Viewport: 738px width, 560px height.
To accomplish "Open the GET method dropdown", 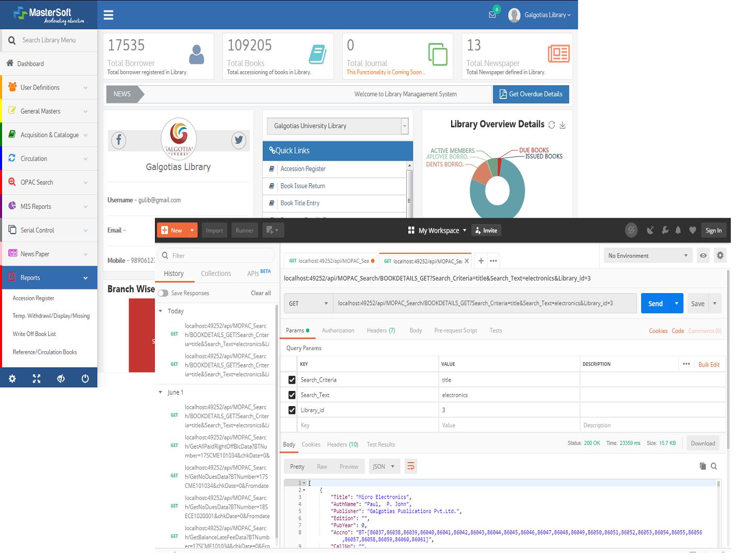I will [x=308, y=304].
